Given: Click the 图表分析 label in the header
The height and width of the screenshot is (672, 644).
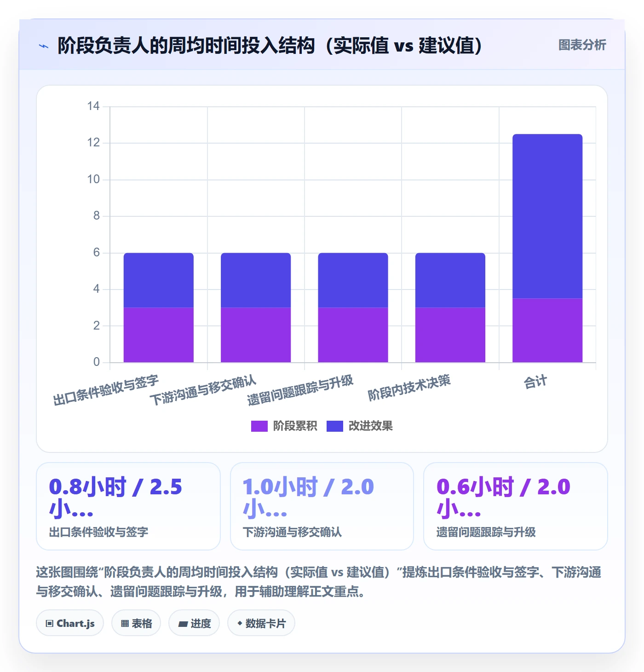Looking at the screenshot, I should pyautogui.click(x=582, y=45).
